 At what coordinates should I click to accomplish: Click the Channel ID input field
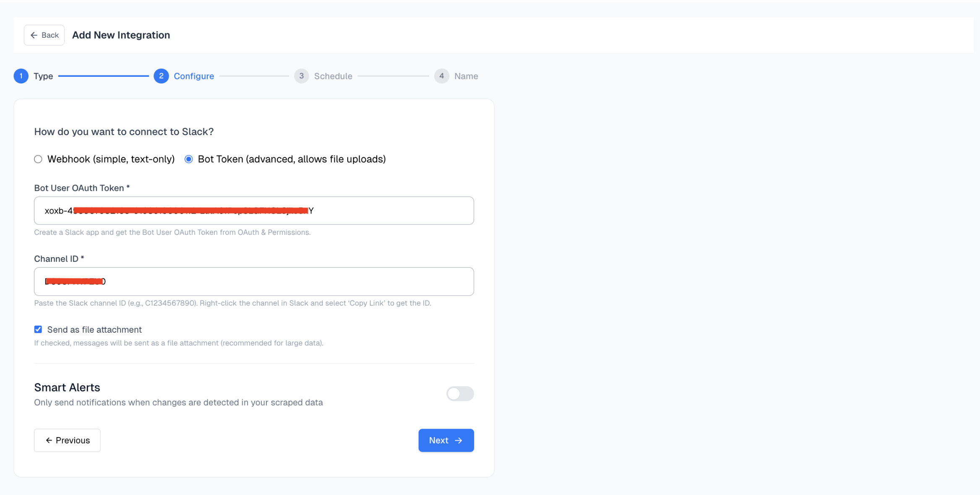click(253, 281)
